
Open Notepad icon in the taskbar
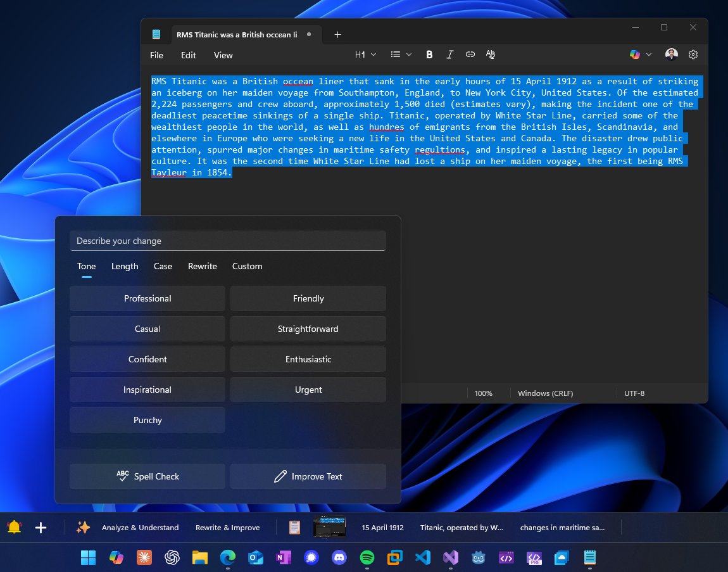click(589, 557)
